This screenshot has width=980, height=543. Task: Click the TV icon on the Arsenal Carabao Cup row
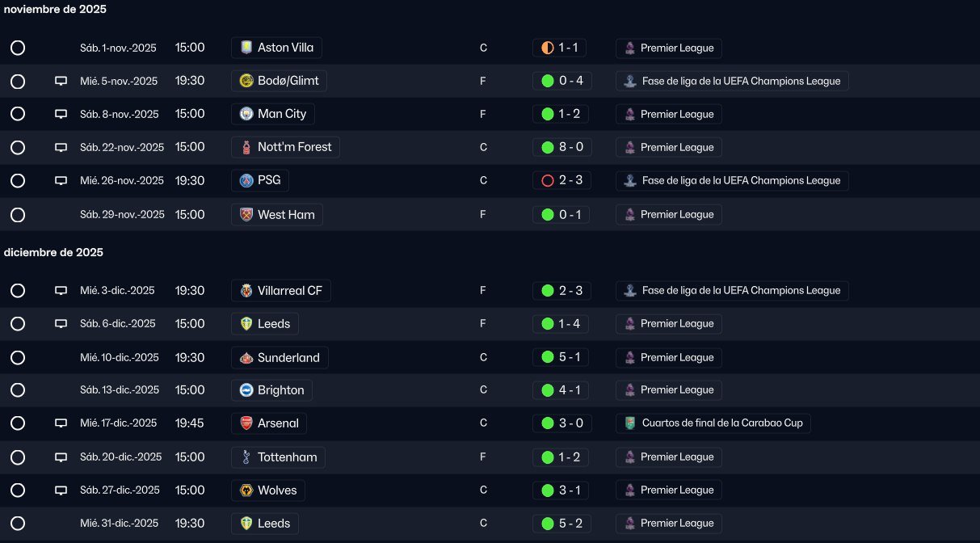click(61, 423)
